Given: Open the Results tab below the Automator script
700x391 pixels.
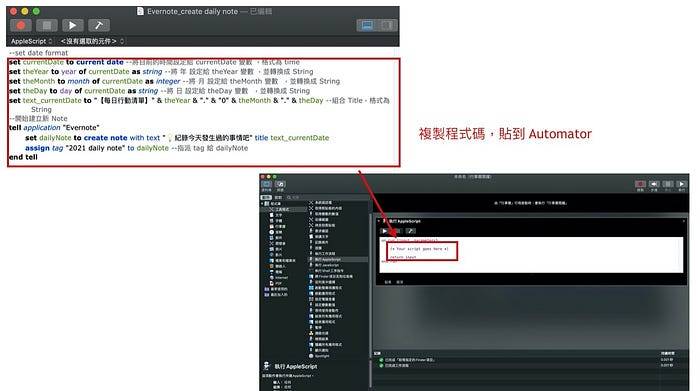Looking at the screenshot, I should 388,282.
